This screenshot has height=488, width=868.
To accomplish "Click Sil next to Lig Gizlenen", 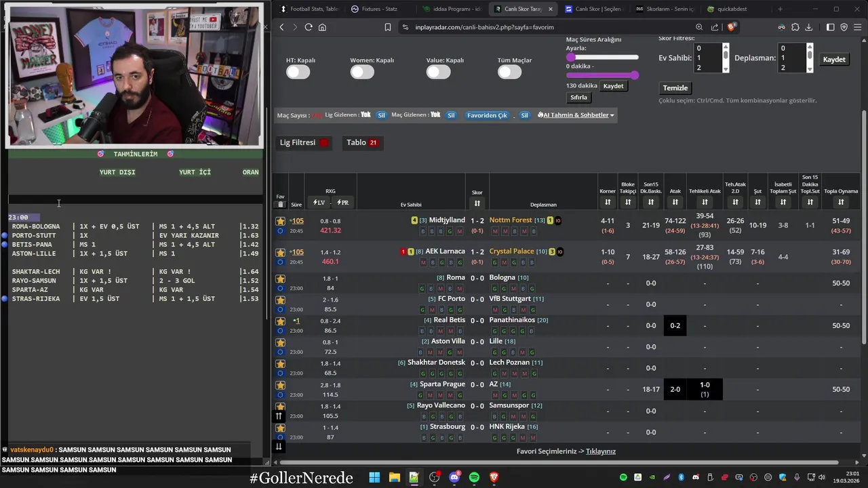I will click(x=381, y=115).
